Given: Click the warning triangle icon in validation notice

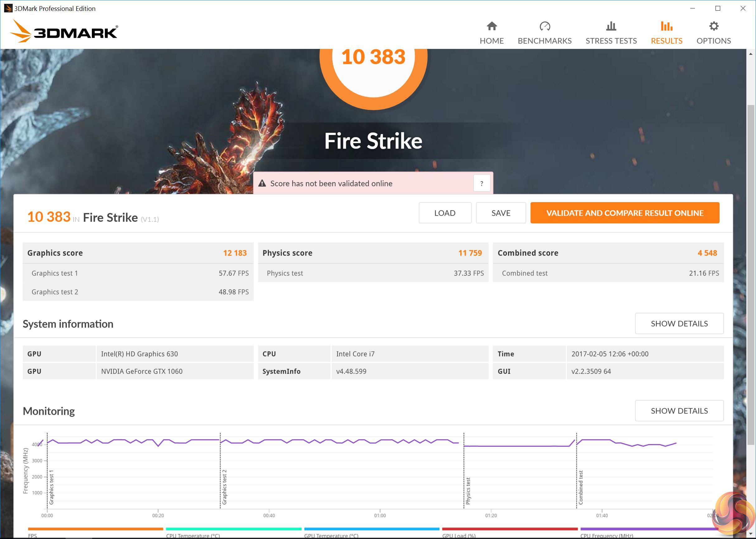Looking at the screenshot, I should [x=262, y=183].
